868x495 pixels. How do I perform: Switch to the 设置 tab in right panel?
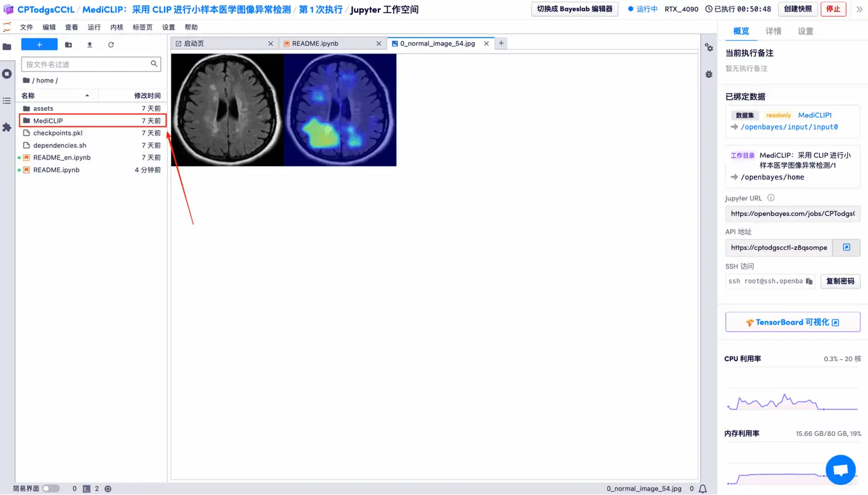click(x=805, y=31)
